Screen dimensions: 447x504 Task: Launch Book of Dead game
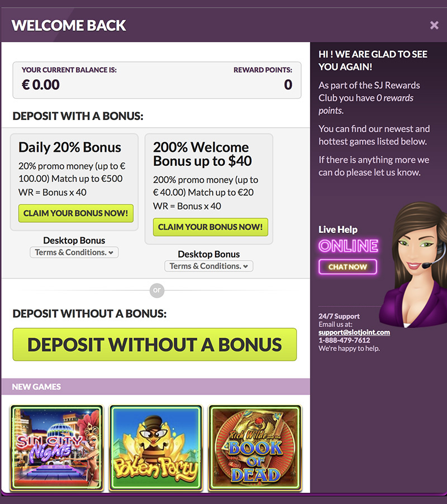click(255, 448)
